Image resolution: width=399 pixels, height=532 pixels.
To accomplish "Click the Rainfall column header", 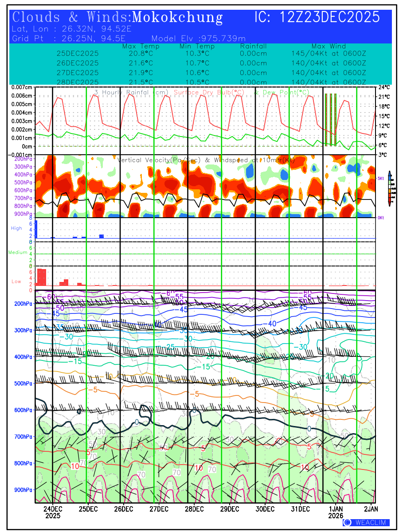I will coord(253,46).
